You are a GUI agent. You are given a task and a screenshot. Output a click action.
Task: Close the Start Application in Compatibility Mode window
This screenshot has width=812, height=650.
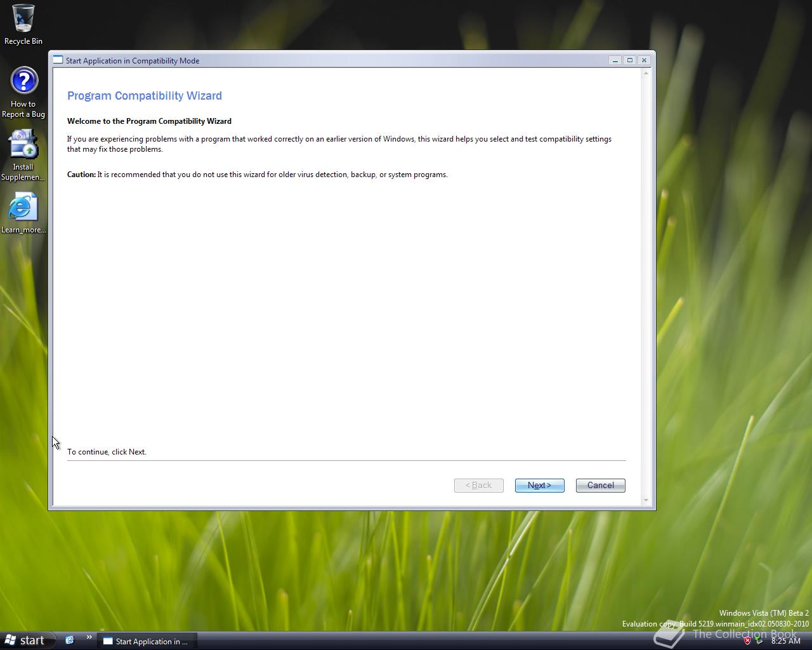click(644, 60)
